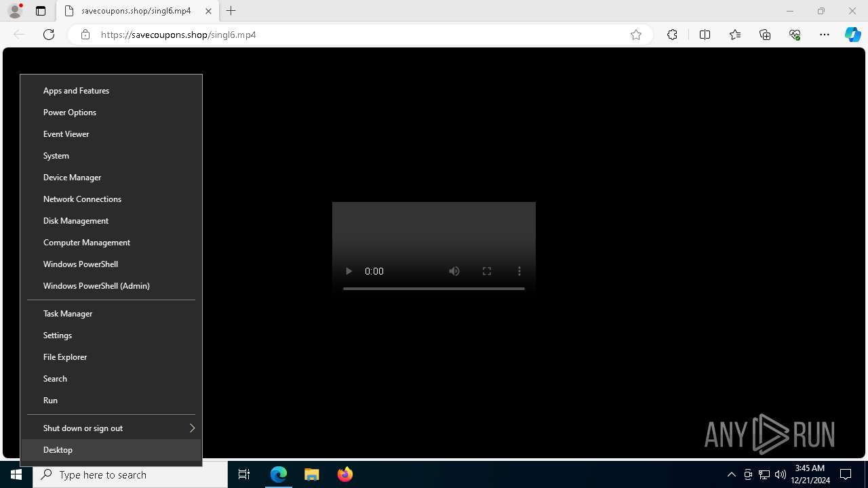Open Task View on taskbar
This screenshot has height=488, width=868.
tap(244, 474)
